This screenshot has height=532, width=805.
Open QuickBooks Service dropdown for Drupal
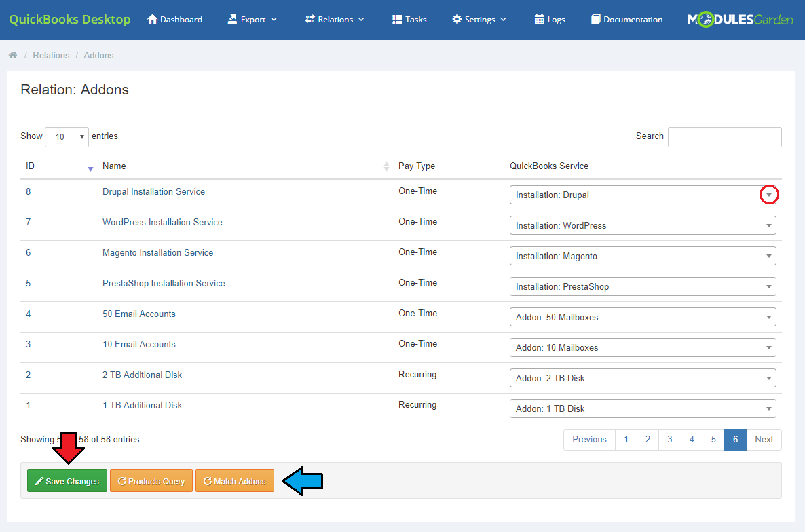(x=643, y=195)
